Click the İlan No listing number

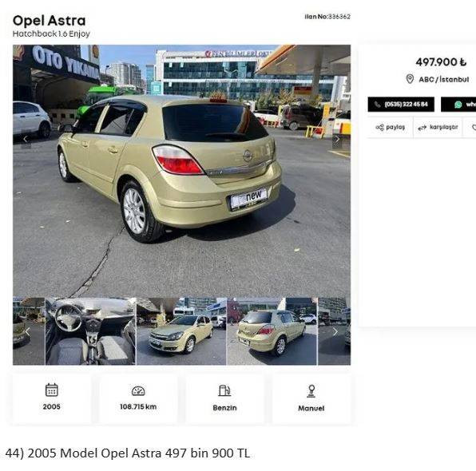click(327, 17)
